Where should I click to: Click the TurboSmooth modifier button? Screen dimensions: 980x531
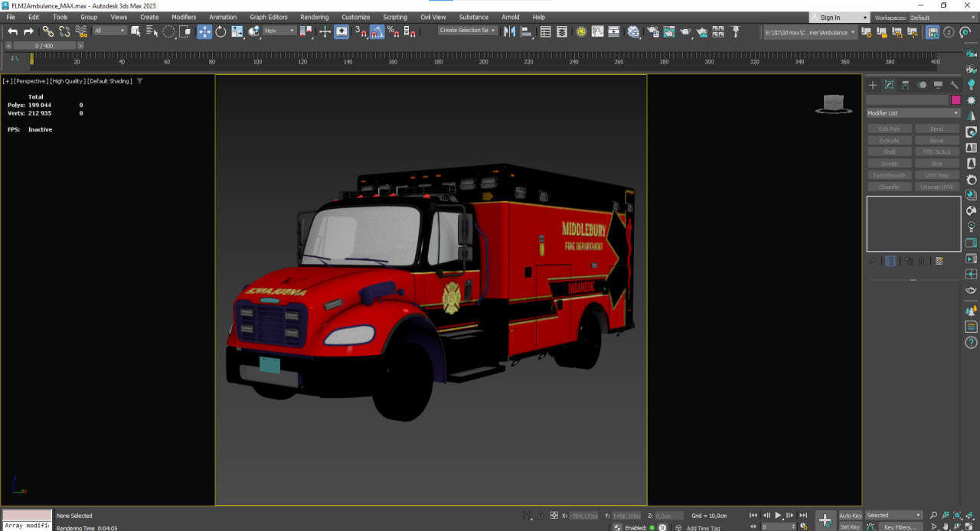coord(889,175)
